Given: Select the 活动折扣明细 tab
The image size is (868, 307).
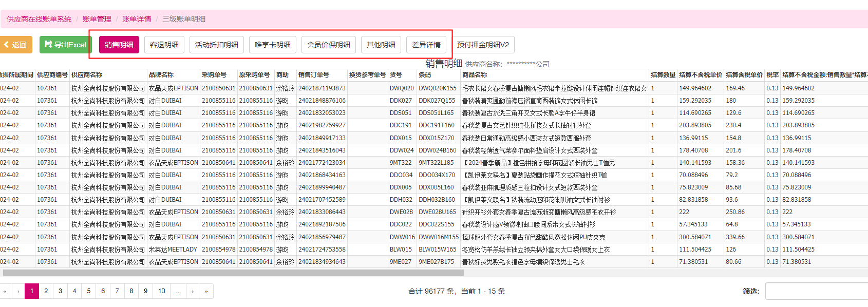Looking at the screenshot, I should [217, 45].
